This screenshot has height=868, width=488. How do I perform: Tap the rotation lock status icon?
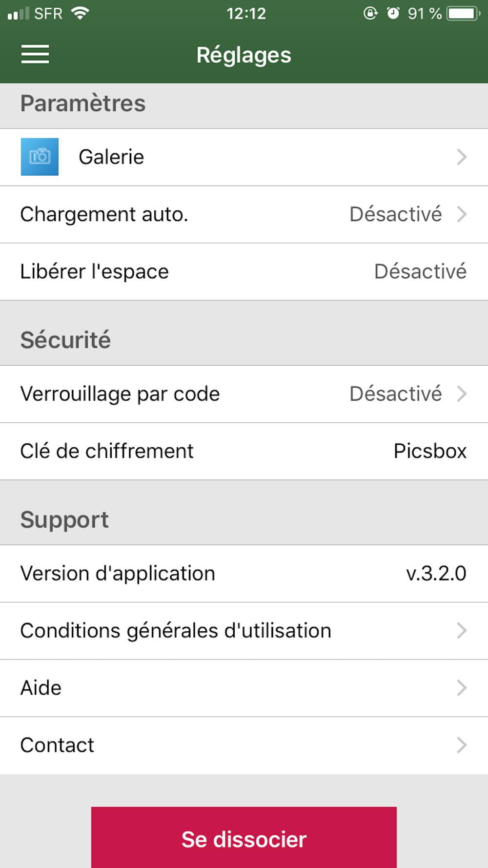(370, 13)
